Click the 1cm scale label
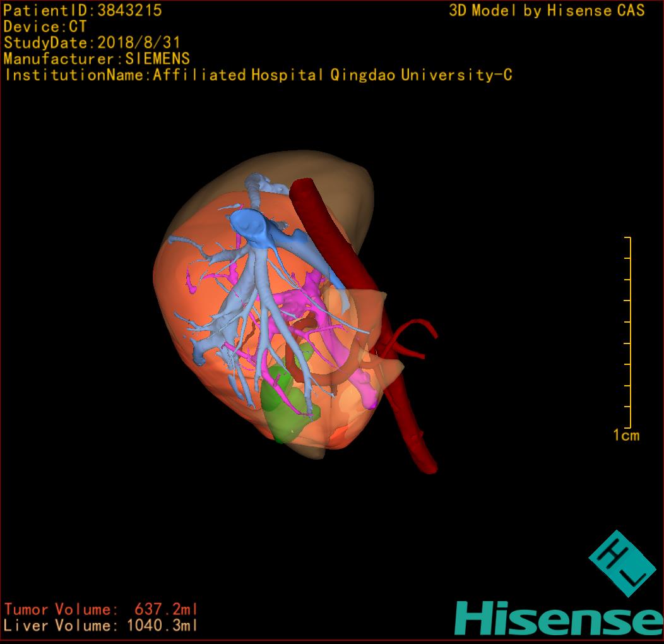Screen dimensions: 664x644 [x=626, y=435]
